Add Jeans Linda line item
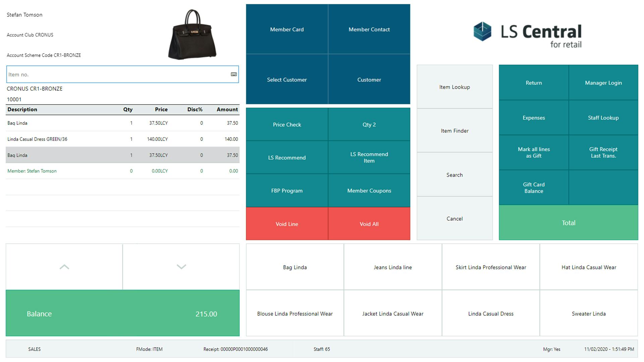The image size is (644, 362). pyautogui.click(x=393, y=267)
